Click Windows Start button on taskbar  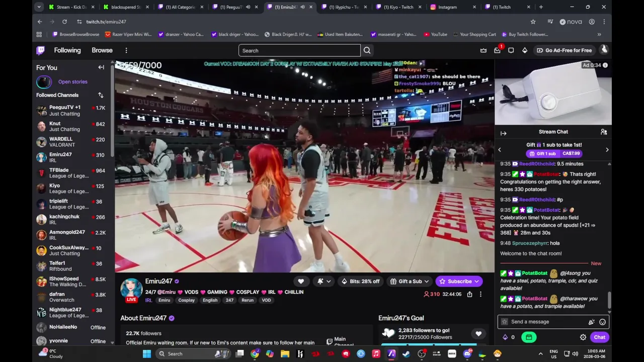tap(146, 353)
